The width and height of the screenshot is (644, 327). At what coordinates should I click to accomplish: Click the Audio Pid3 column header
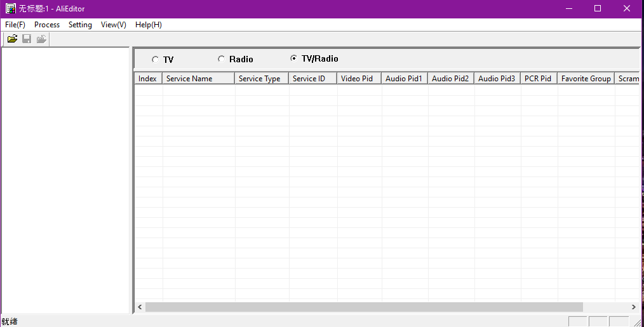point(497,79)
